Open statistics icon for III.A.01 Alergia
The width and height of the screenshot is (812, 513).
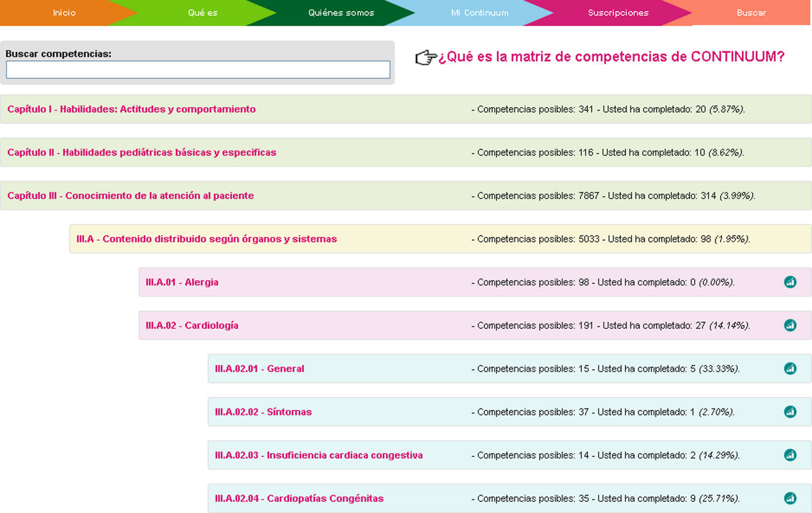coord(790,282)
